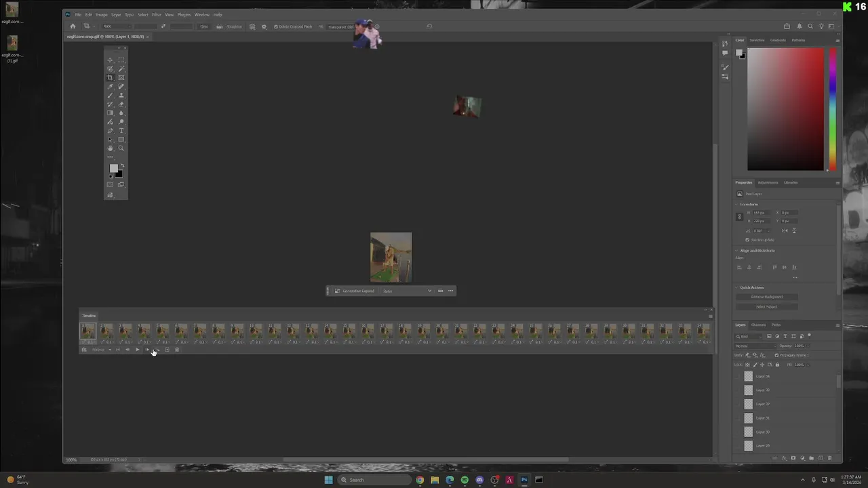Collapse the Transform section

(738, 204)
